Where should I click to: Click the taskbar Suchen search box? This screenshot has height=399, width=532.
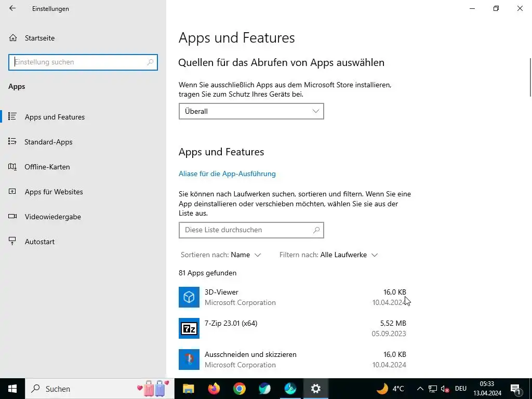(x=100, y=389)
